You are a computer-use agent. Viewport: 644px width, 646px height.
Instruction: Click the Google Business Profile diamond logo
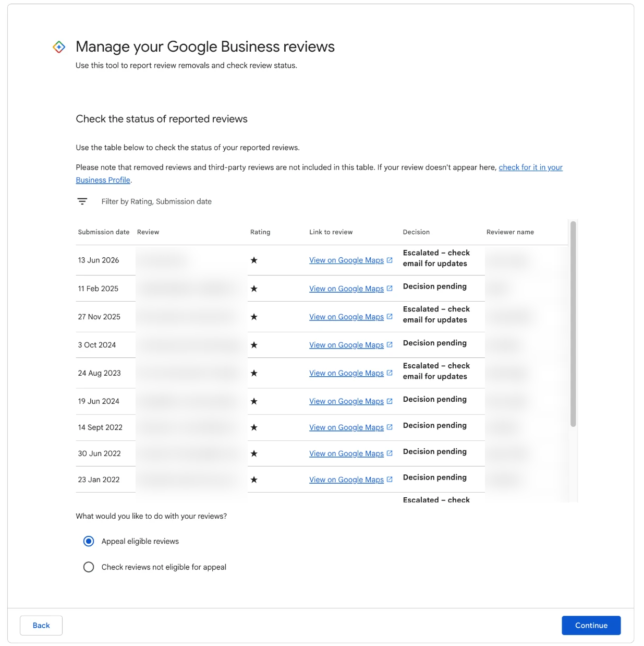pos(59,47)
